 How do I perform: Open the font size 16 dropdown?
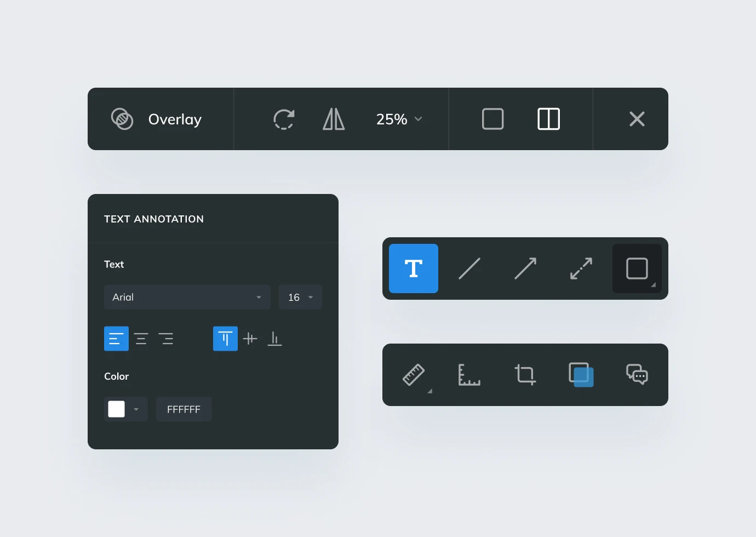(300, 297)
